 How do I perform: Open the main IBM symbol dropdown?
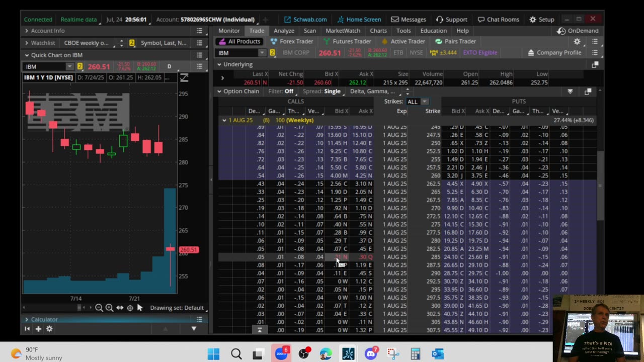[262, 53]
